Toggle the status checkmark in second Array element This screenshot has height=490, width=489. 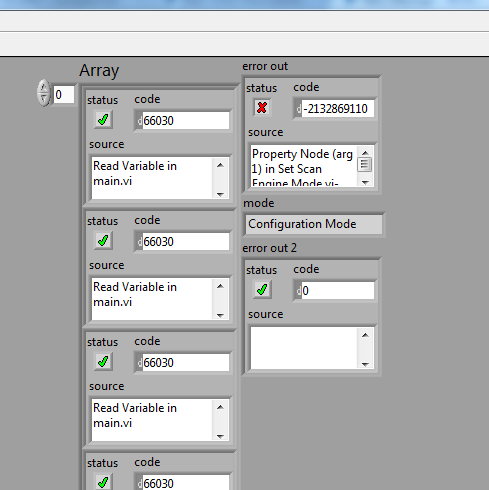103,240
